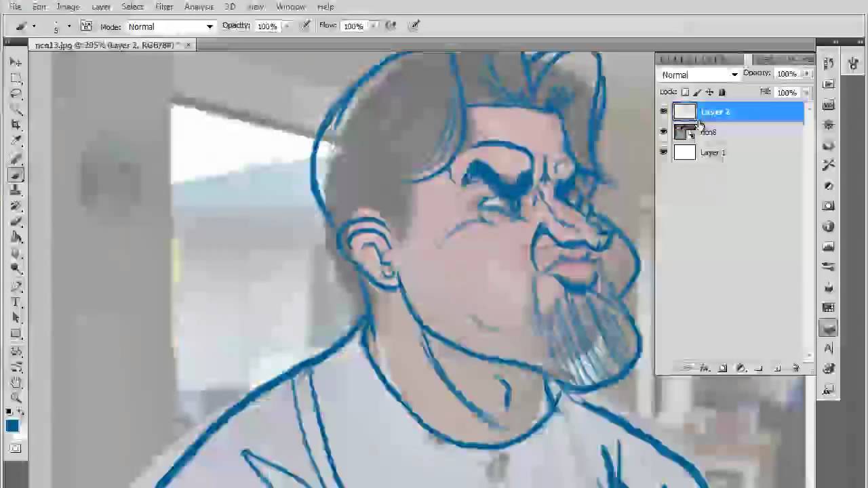Open the Brush Preset picker arrow
Image resolution: width=868 pixels, height=488 pixels.
pyautogui.click(x=68, y=26)
